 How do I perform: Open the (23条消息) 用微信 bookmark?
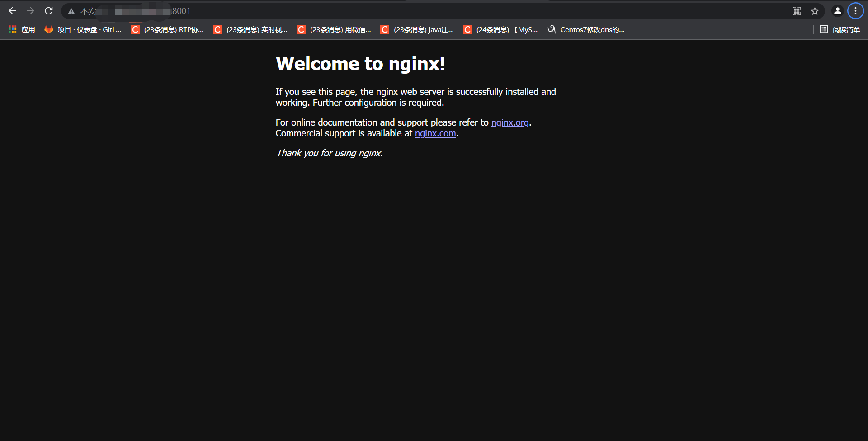click(334, 29)
